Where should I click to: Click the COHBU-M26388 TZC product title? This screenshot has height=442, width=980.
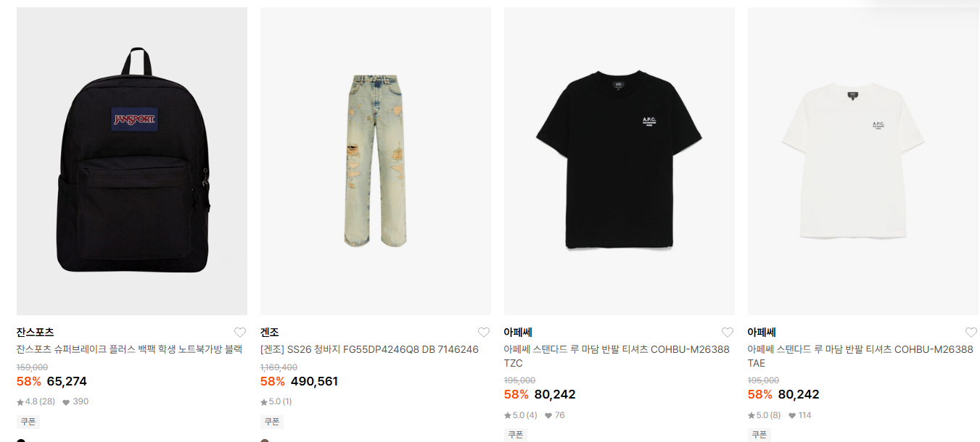(x=617, y=356)
